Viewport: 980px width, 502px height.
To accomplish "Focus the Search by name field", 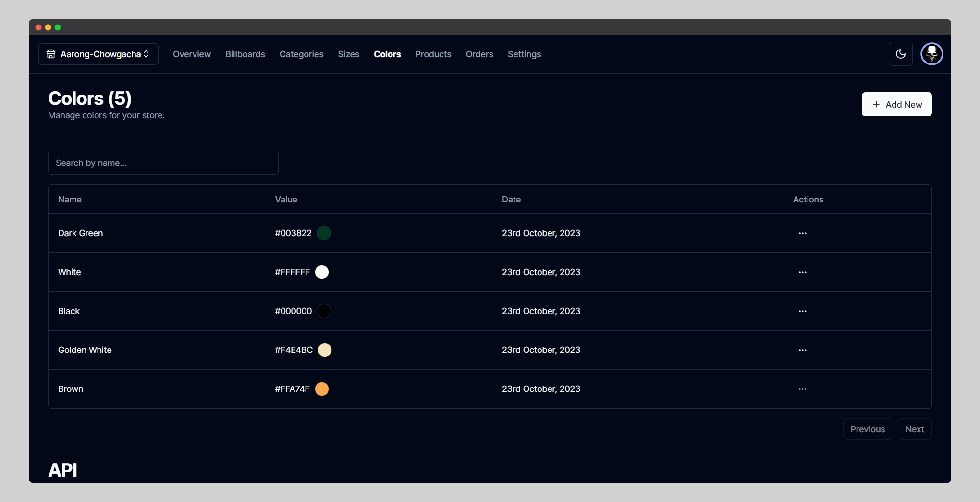I will tap(163, 163).
